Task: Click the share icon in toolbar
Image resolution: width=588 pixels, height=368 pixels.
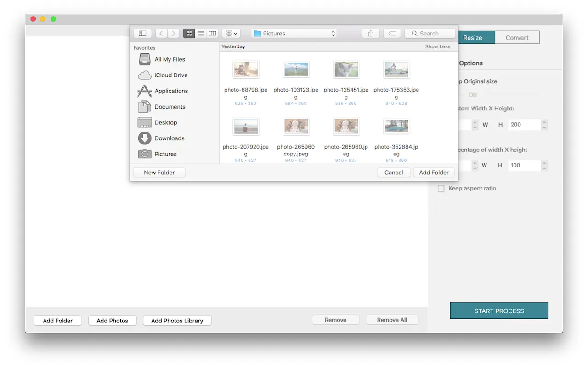Action: 371,34
